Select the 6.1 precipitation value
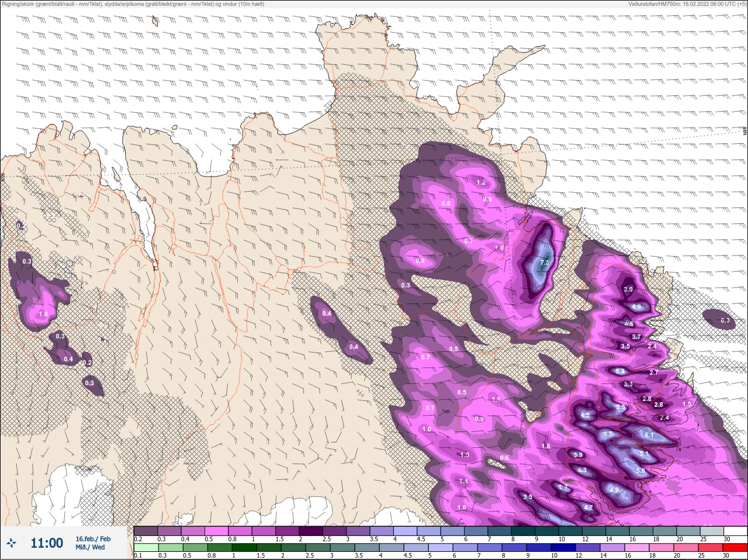Screen dimensions: 748x560 coord(649,435)
